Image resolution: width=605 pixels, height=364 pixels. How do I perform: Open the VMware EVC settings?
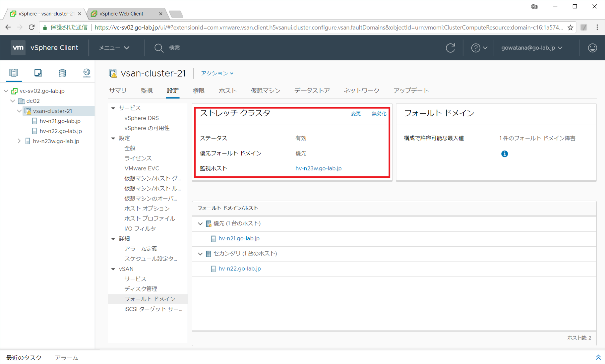point(141,168)
